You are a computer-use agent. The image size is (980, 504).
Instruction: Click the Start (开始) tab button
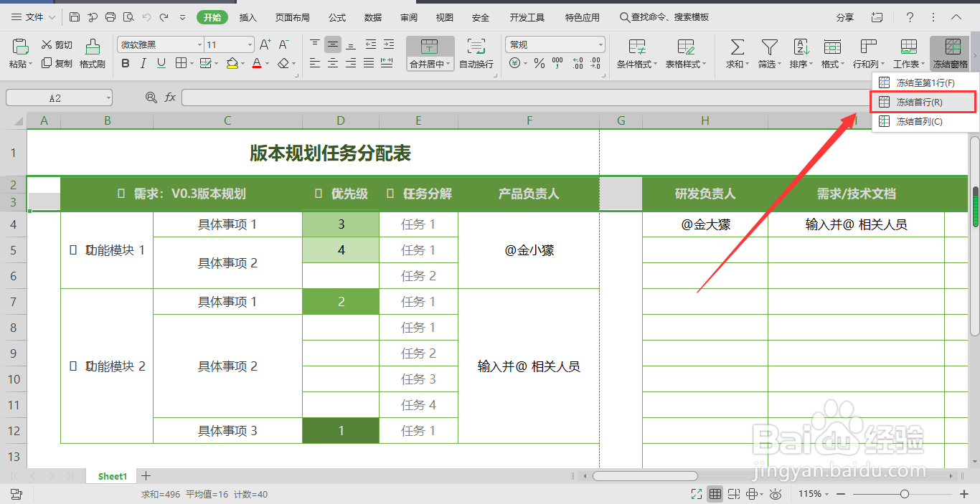coord(212,17)
